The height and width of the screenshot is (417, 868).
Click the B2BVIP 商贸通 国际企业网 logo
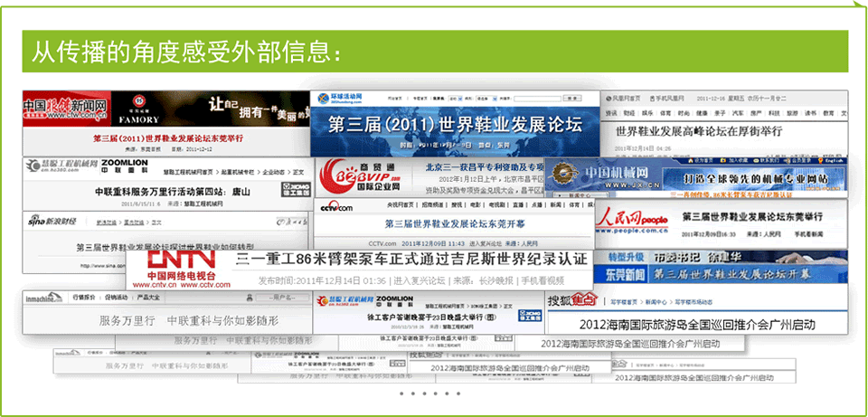[x=362, y=175]
